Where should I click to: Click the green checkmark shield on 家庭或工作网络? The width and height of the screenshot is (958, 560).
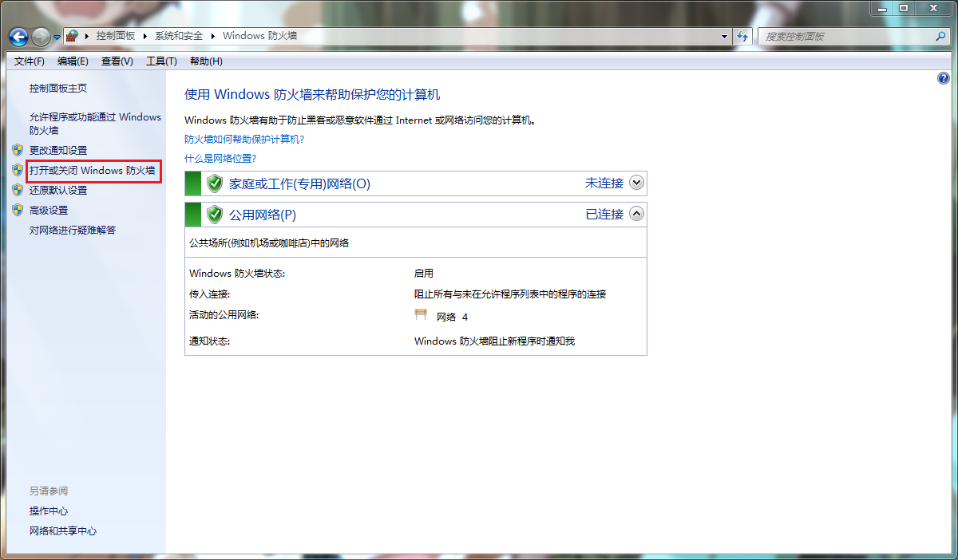[214, 183]
